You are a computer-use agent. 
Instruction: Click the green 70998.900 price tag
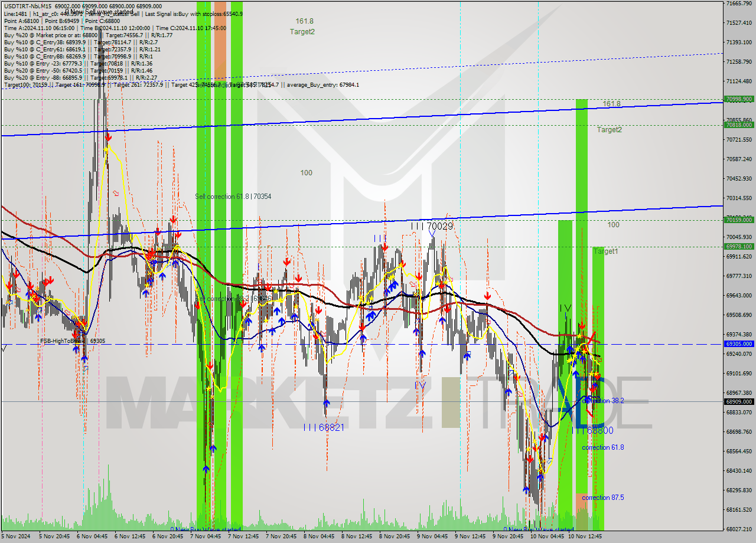(x=738, y=99)
